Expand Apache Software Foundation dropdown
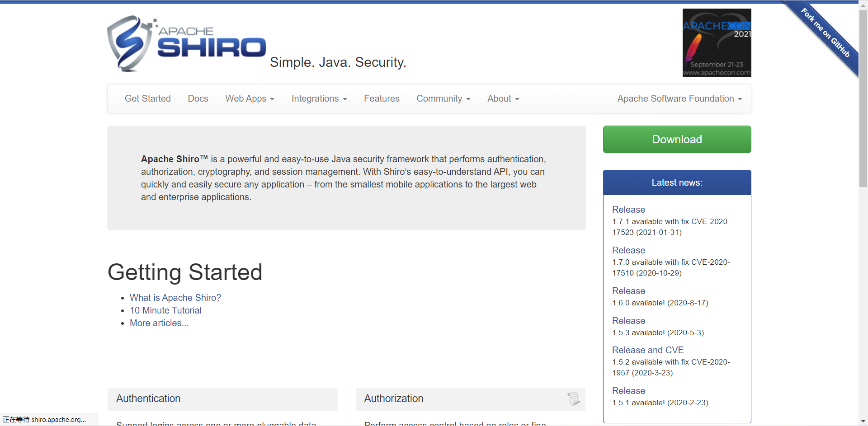Screen dimensions: 868x426 (680, 98)
